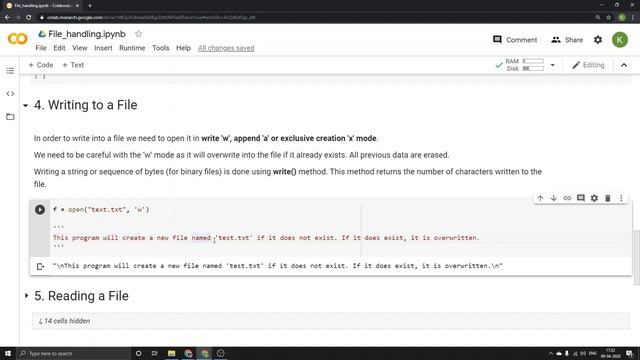
Task: Open Windows Start menu
Action: pyautogui.click(x=8, y=353)
